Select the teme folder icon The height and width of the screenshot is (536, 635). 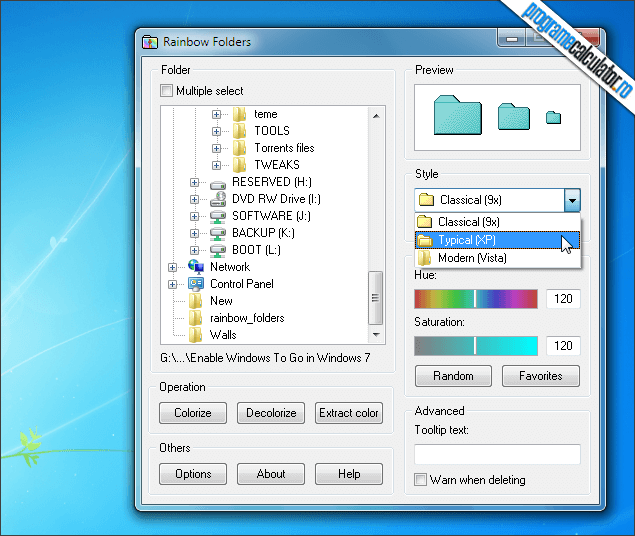239,114
